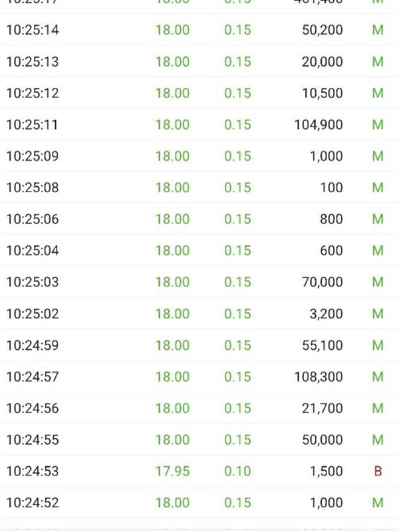Click the 17.95 price value
This screenshot has width=399, height=532.
tap(172, 471)
